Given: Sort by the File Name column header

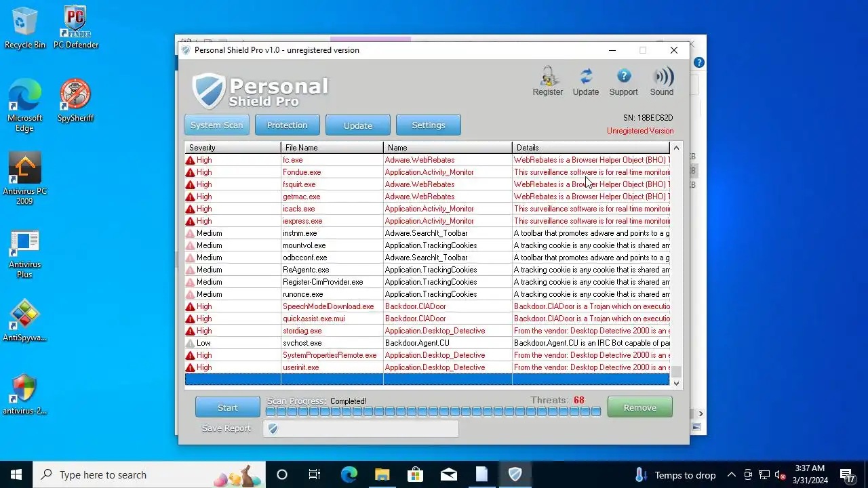Looking at the screenshot, I should pos(332,148).
